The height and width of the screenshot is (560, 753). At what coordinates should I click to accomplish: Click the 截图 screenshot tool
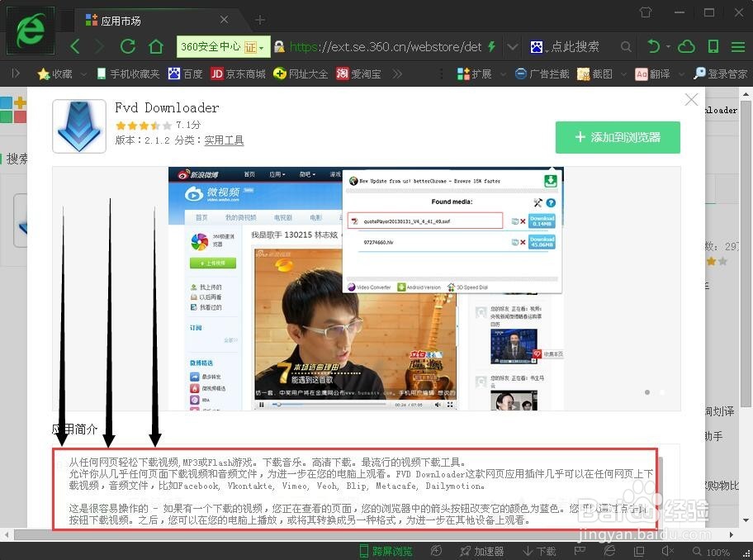point(594,74)
